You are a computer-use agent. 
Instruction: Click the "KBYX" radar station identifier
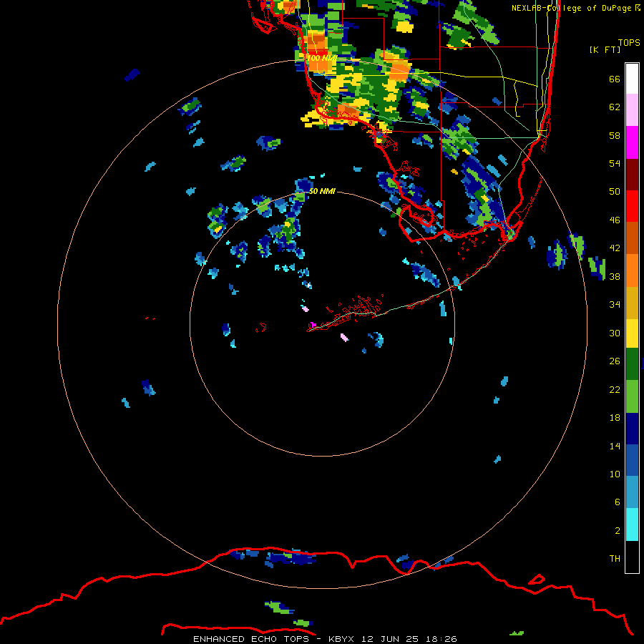click(341, 639)
